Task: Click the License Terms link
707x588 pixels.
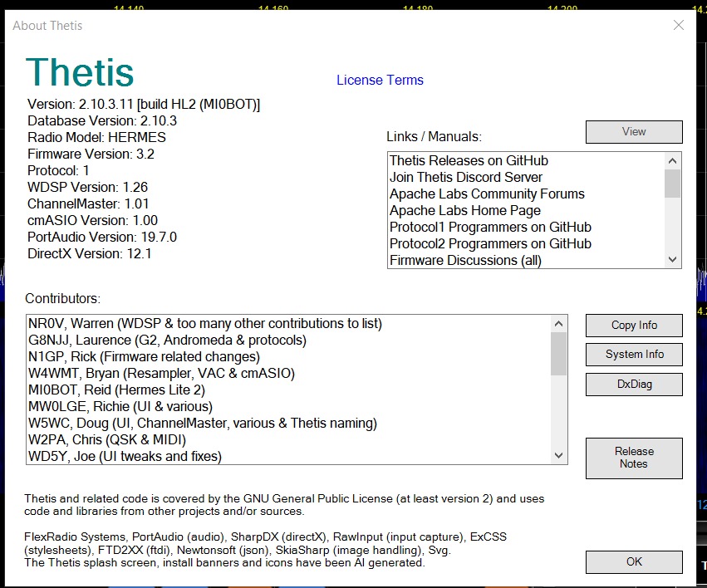Action: pos(380,81)
